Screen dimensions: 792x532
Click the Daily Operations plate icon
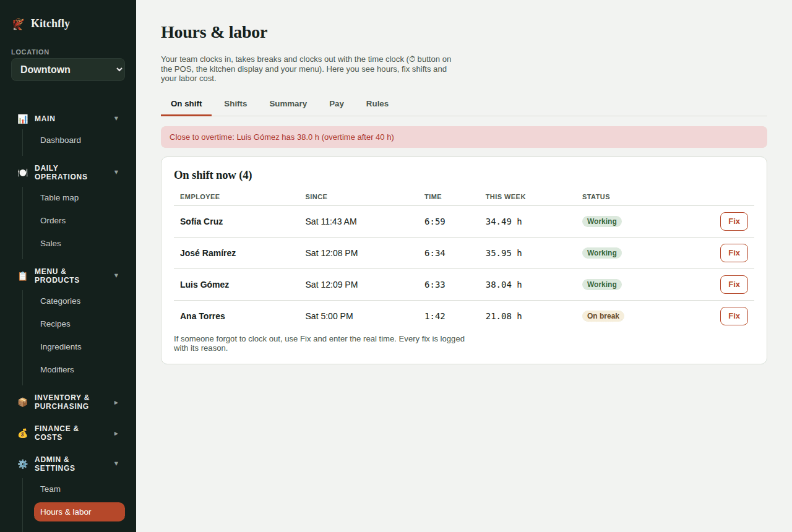(x=23, y=173)
